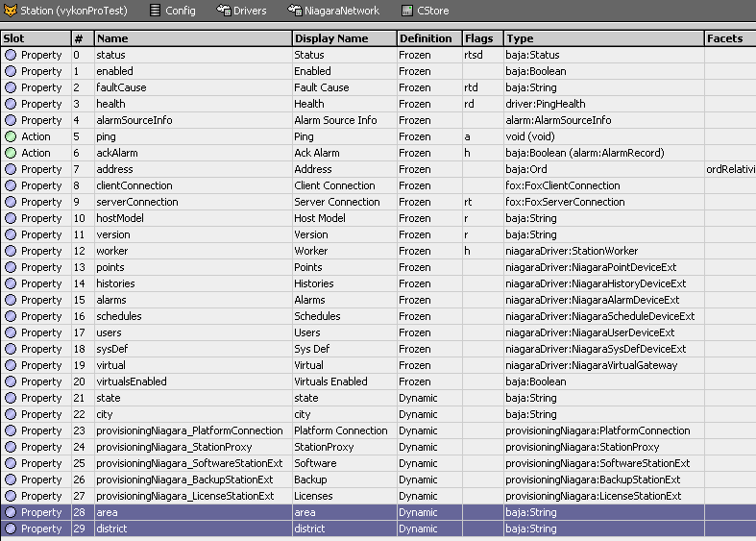The image size is (756, 541).
Task: Click the NiagaraNetwork breadcrumb icon
Action: 296,11
